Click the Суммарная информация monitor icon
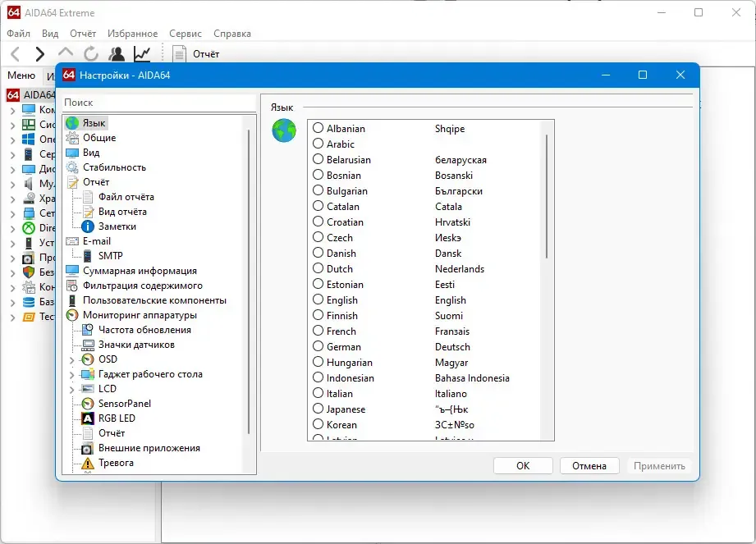Screen dimensions: 756x544 pyautogui.click(x=72, y=271)
